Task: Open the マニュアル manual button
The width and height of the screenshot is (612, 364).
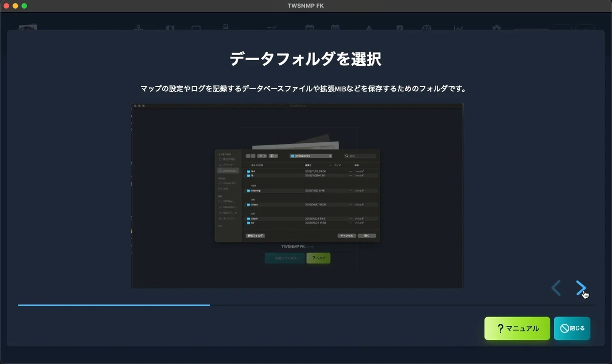Action: coord(517,328)
